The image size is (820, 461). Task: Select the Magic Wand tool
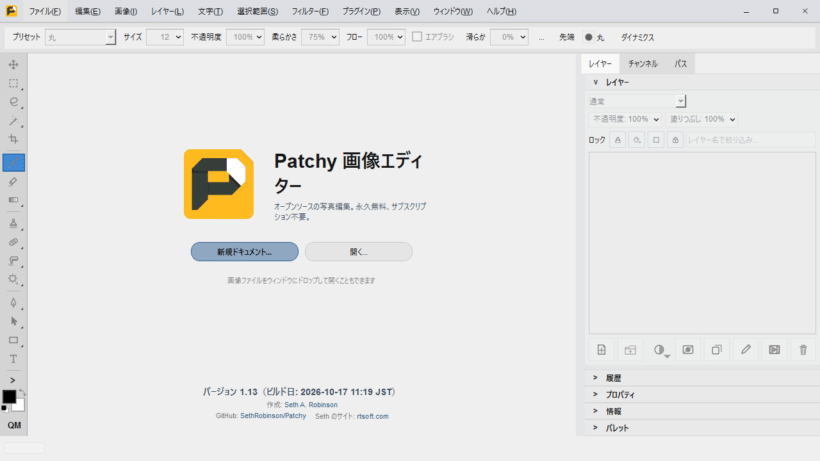(14, 121)
